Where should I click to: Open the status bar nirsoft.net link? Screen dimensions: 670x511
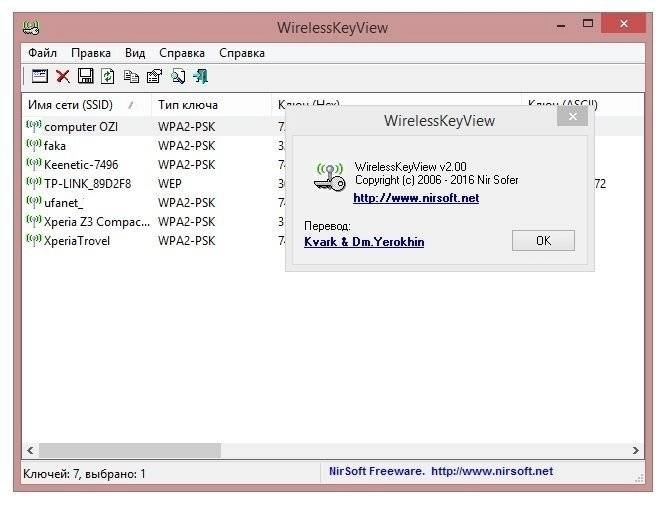pyautogui.click(x=492, y=471)
